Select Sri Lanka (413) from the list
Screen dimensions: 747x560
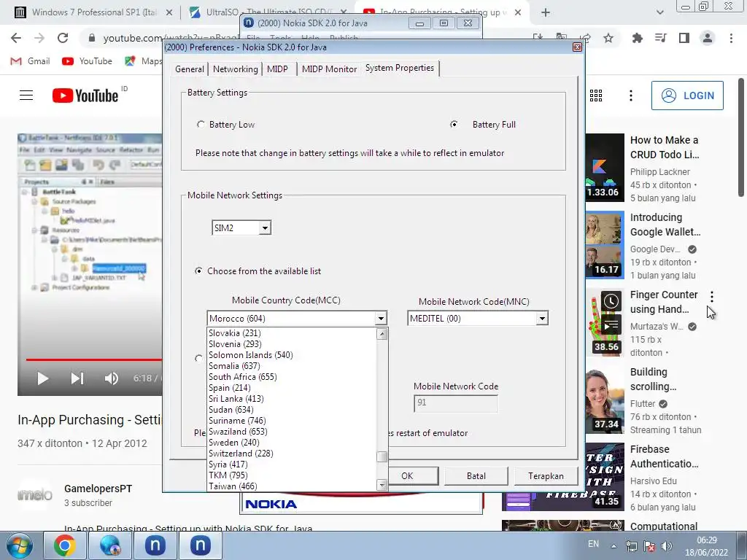[292, 399]
